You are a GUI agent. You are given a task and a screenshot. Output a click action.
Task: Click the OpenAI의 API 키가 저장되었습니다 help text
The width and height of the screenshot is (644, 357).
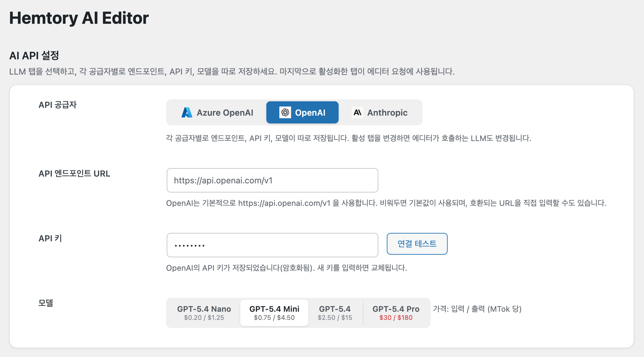[287, 268]
